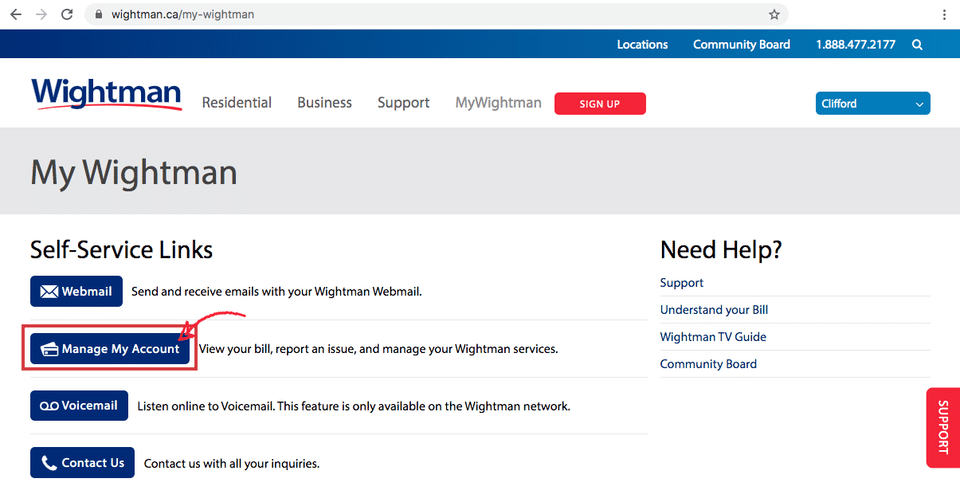Image resolution: width=960 pixels, height=502 pixels.
Task: Open the Voicemail button
Action: pos(79,406)
